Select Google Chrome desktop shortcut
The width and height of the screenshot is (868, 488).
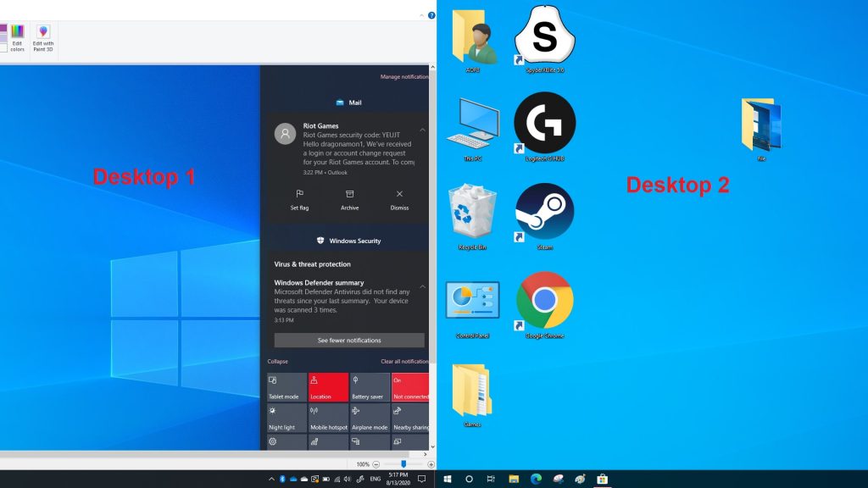click(x=545, y=305)
